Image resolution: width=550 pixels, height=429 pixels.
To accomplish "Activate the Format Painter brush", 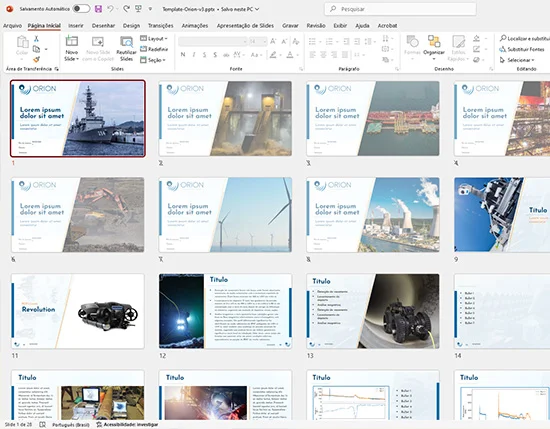I will [36, 60].
